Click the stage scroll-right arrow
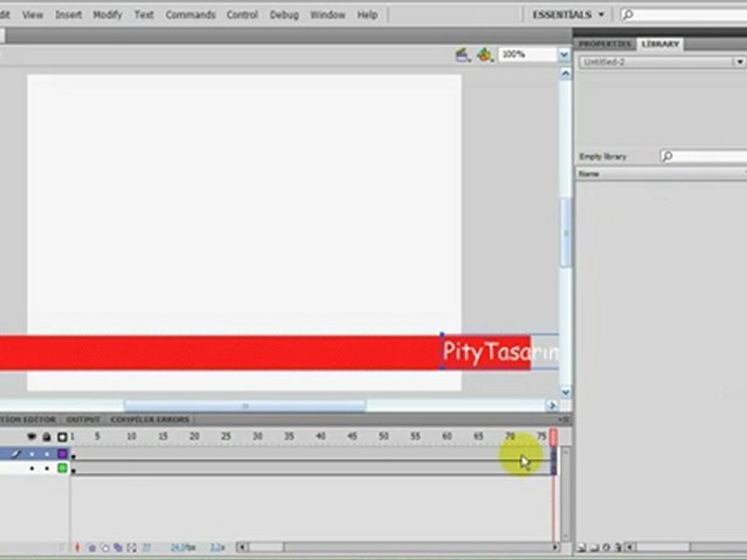 [552, 406]
